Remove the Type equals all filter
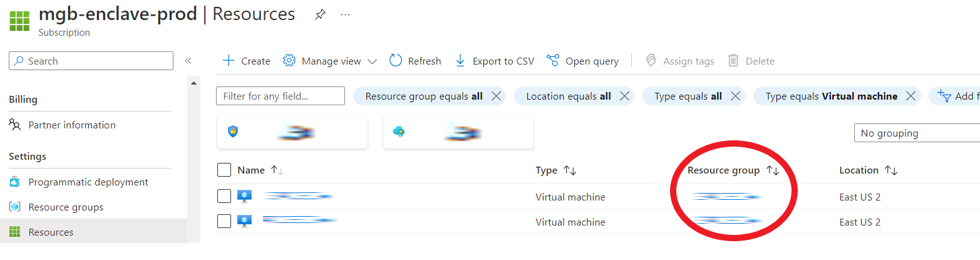 tap(736, 96)
